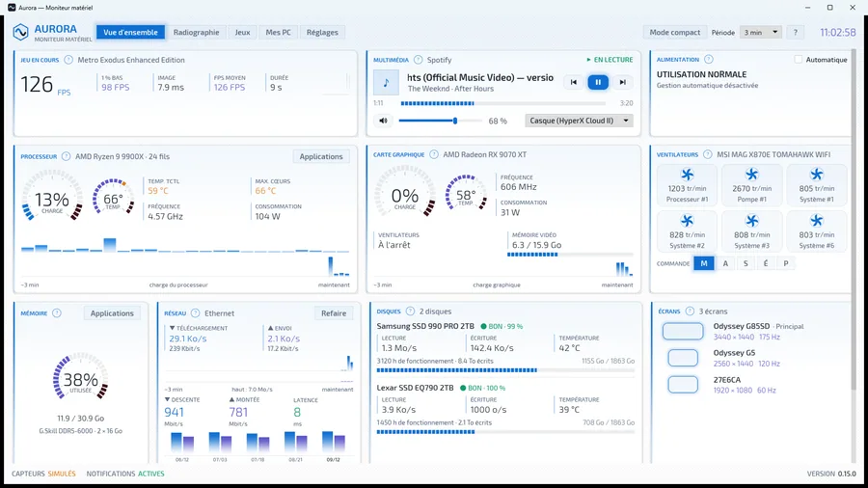The width and height of the screenshot is (868, 488).
Task: Click the ACTIVES notifications status
Action: [x=151, y=474]
